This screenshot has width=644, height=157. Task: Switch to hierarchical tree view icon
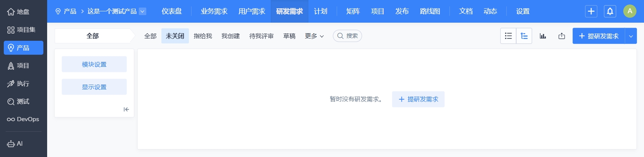524,36
